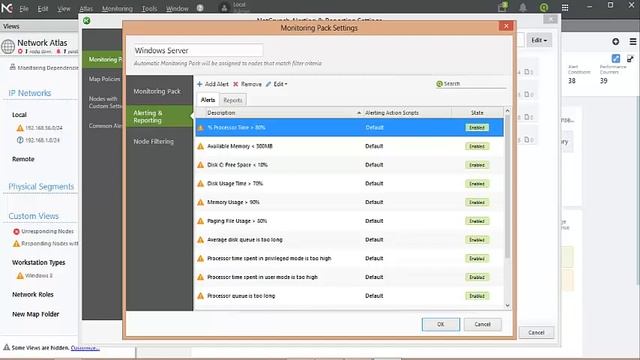
Task: Click the warning icon of Disk Usage Time alert
Action: pos(200,184)
